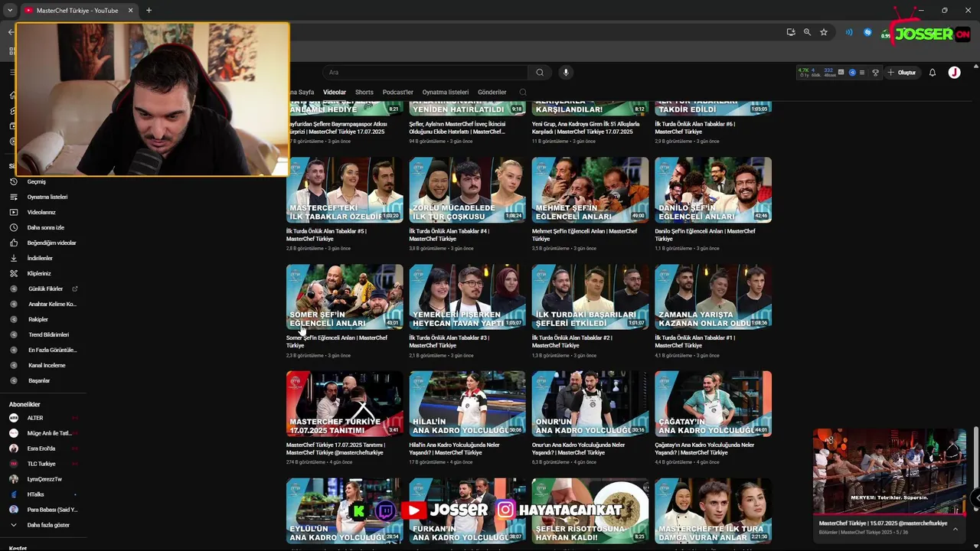Click the trophy icon in stats toolbar
The image size is (980, 551).
click(x=875, y=73)
